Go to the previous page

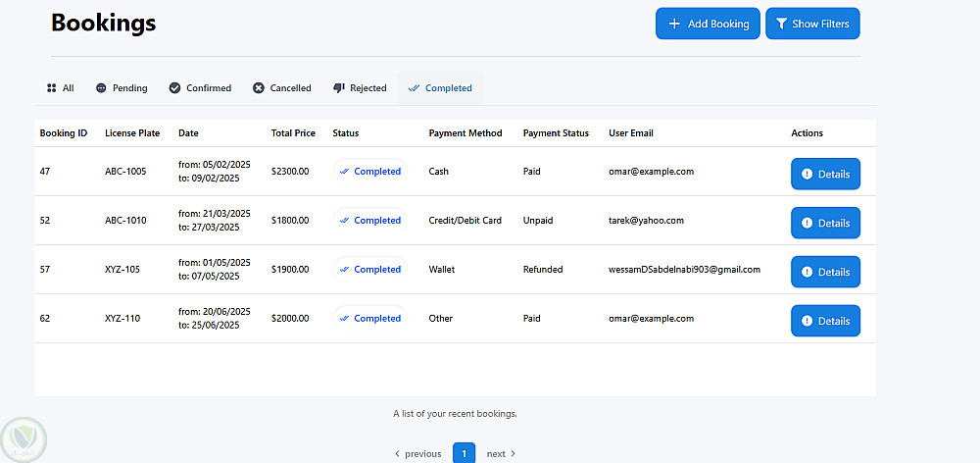tap(418, 454)
